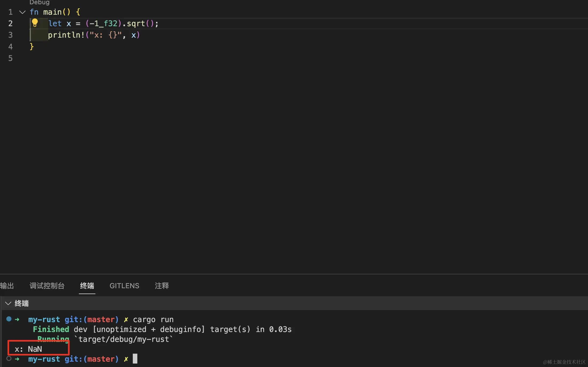The width and height of the screenshot is (588, 367).
Task: Switch to the GITLENS tab
Action: coord(124,286)
